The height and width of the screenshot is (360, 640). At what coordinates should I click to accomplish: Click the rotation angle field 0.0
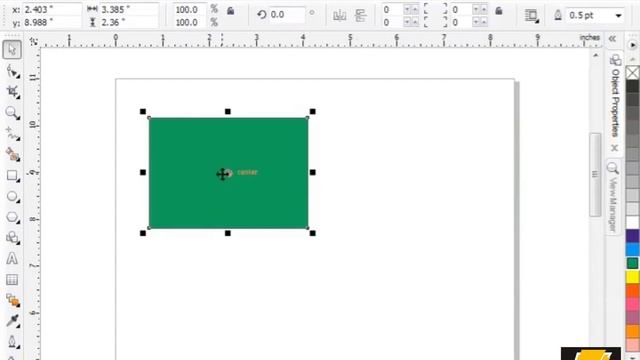point(287,15)
